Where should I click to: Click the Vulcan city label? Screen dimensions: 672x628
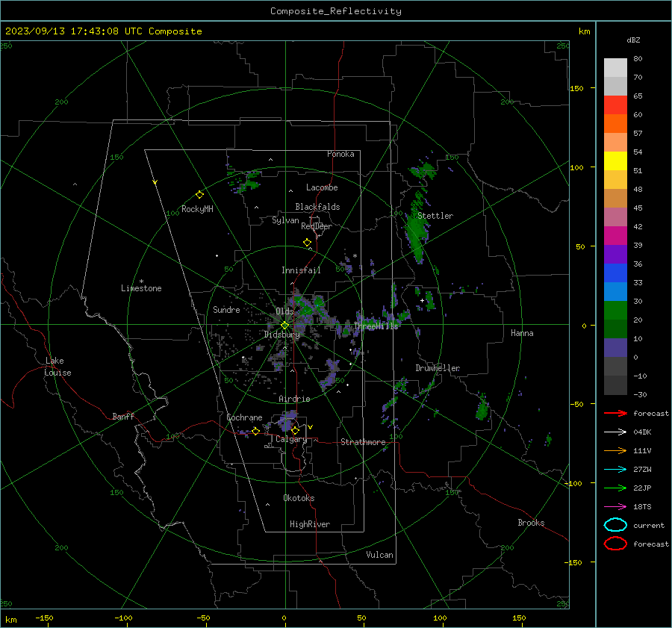(380, 555)
